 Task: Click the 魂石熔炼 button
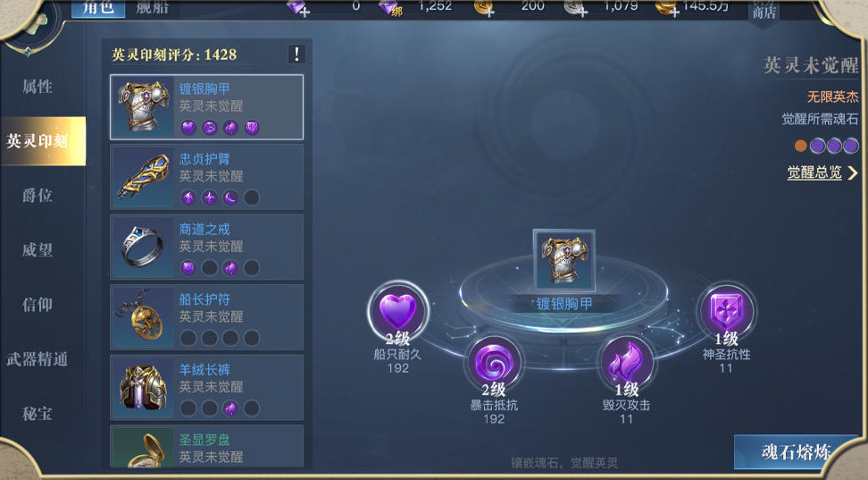[796, 451]
